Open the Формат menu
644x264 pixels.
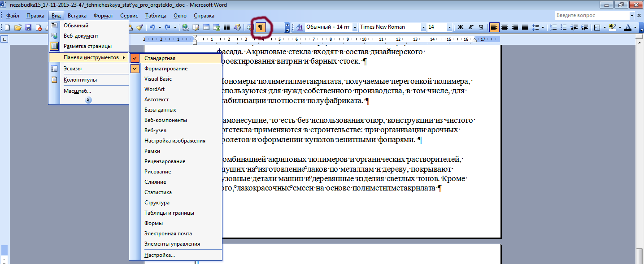[103, 16]
